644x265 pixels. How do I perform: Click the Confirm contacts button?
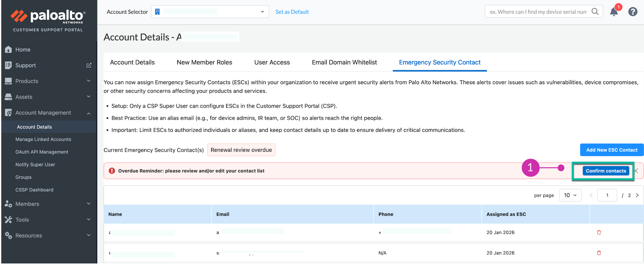(606, 171)
